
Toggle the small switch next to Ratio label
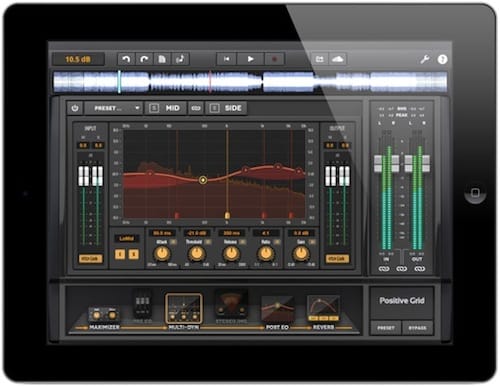277,242
